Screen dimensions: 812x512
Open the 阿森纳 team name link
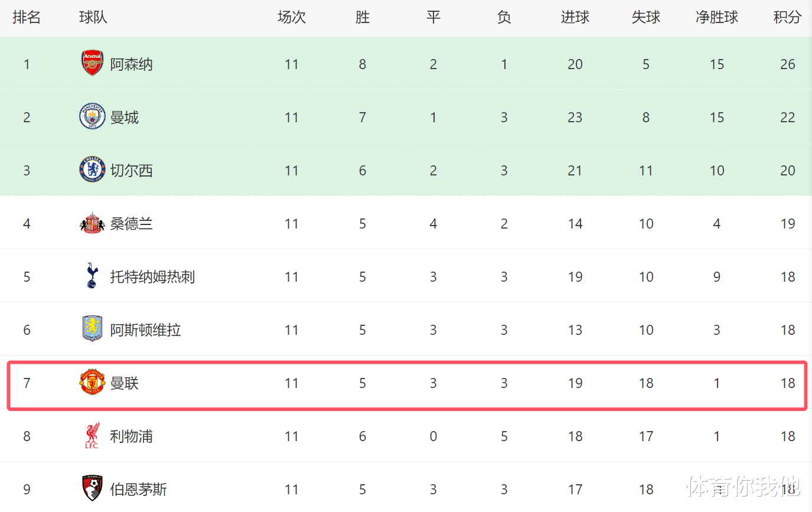coord(131,64)
